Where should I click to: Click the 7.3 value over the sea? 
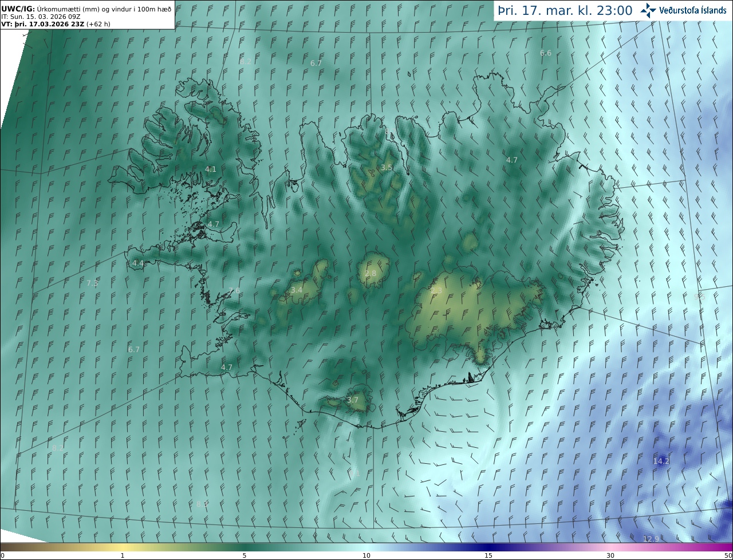point(92,283)
